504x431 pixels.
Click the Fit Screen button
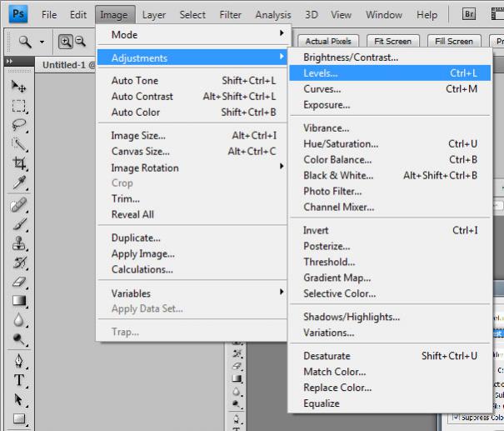(x=392, y=41)
